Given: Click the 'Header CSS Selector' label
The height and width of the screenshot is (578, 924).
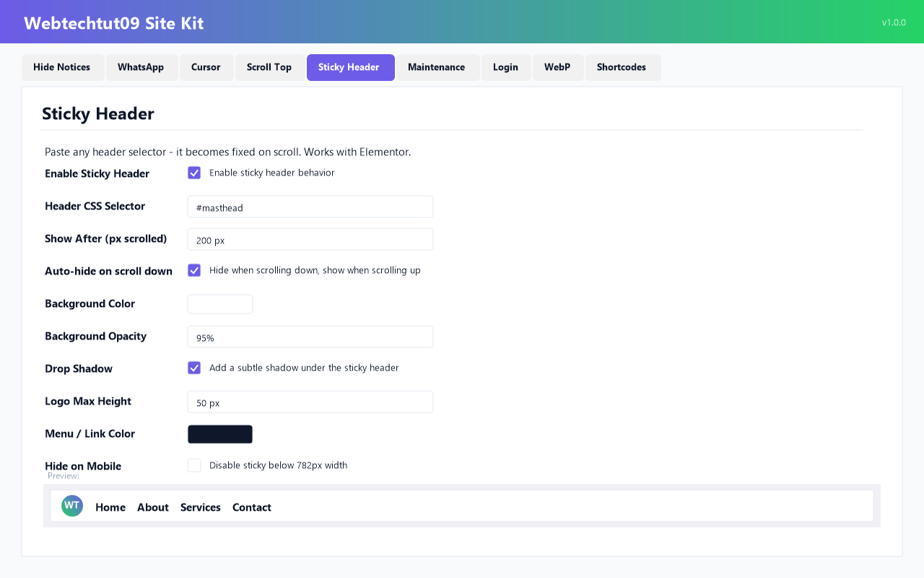Looking at the screenshot, I should [95, 206].
